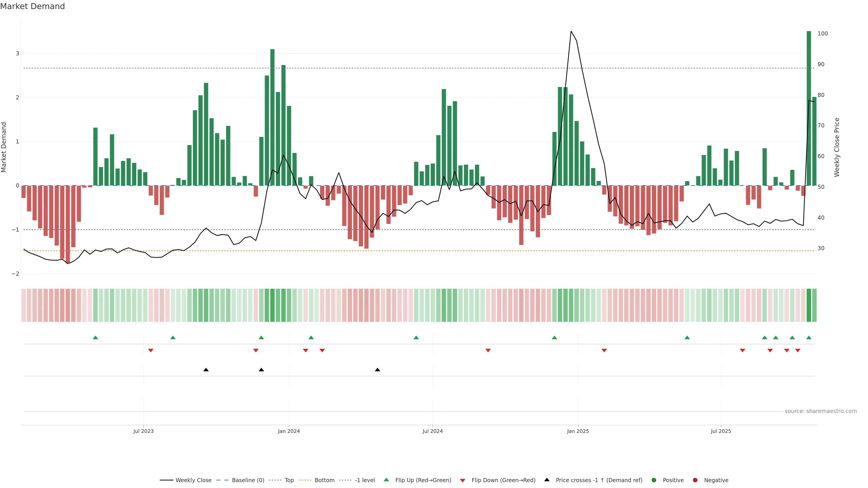Click the first red flip-down triangle marker
The width and height of the screenshot is (868, 488).
tap(151, 351)
